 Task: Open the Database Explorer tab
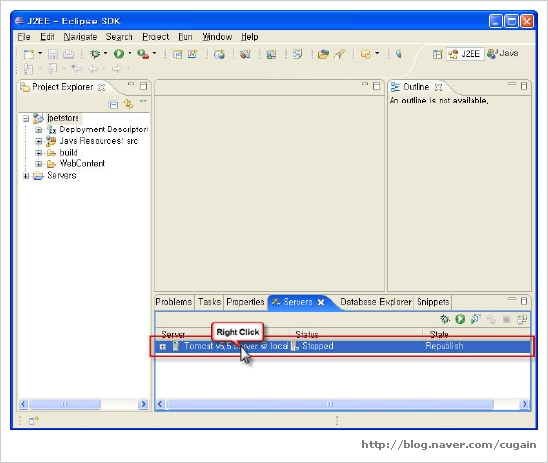point(376,302)
